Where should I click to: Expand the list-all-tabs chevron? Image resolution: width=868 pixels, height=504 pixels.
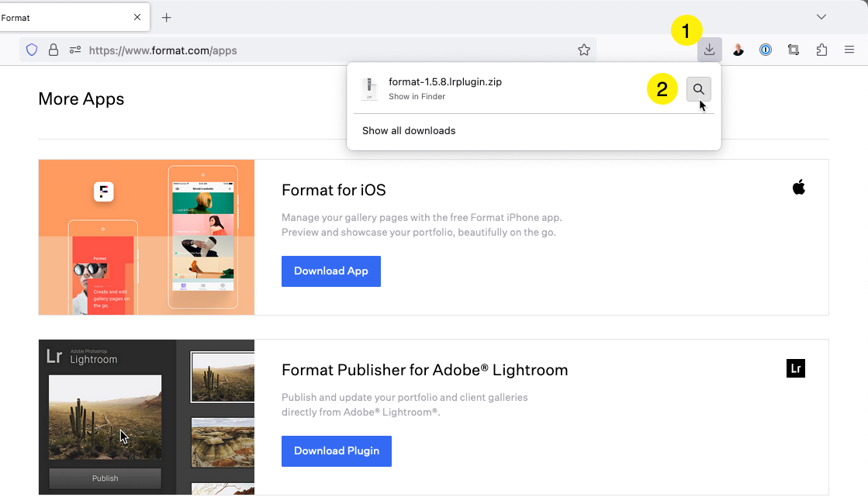tap(821, 17)
